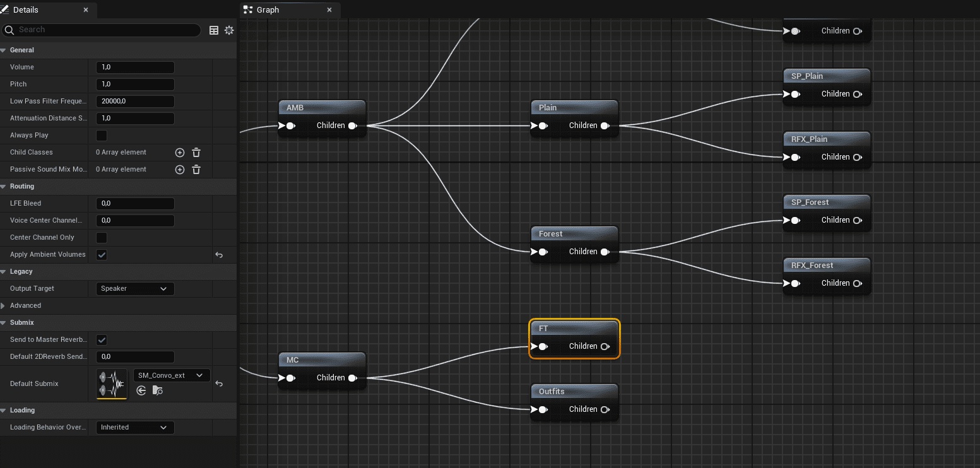
Task: Browse to SM_Convo_ext in Content Browser
Action: tap(158, 391)
